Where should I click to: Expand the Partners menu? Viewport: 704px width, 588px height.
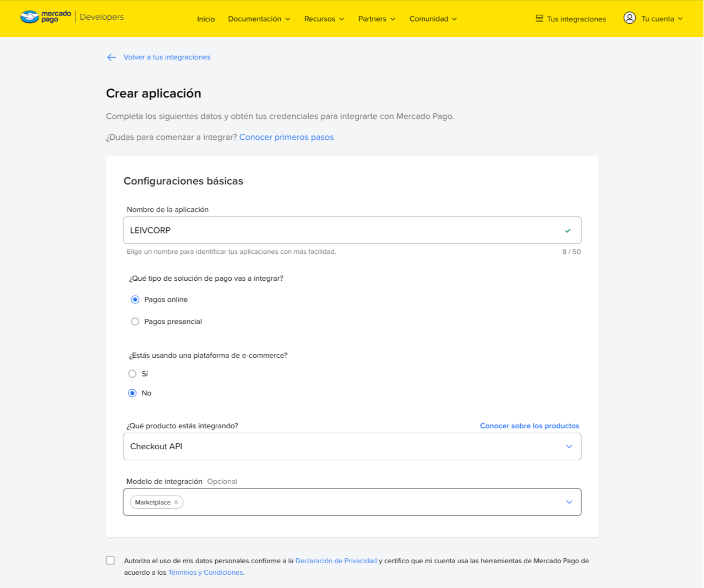[x=376, y=19]
